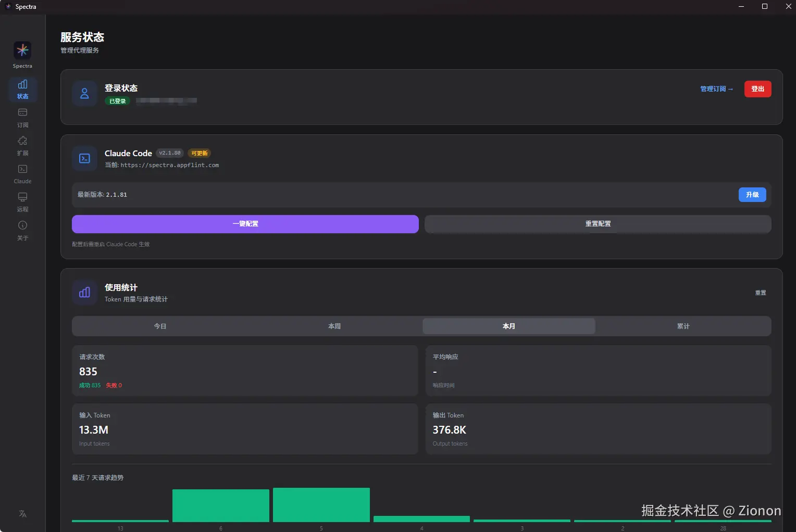The height and width of the screenshot is (532, 796).
Task: Open the 扩展 extensions sidebar item
Action: [22, 145]
